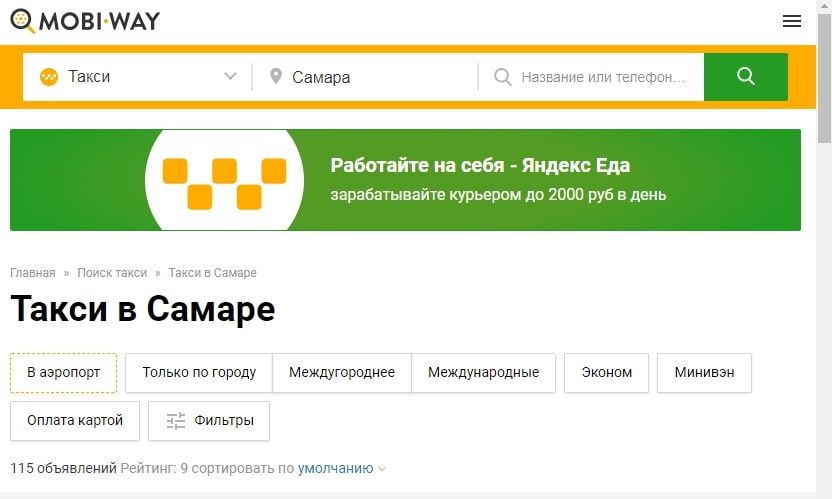Viewport: 832px width, 499px height.
Task: Toggle the 'Оплата картой' filter
Action: pyautogui.click(x=75, y=421)
